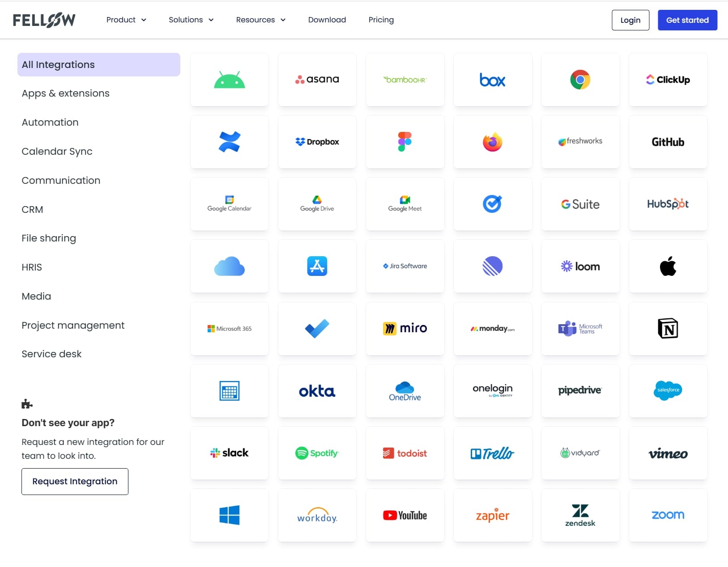
Task: Filter by Apps & extensions
Action: click(x=66, y=93)
